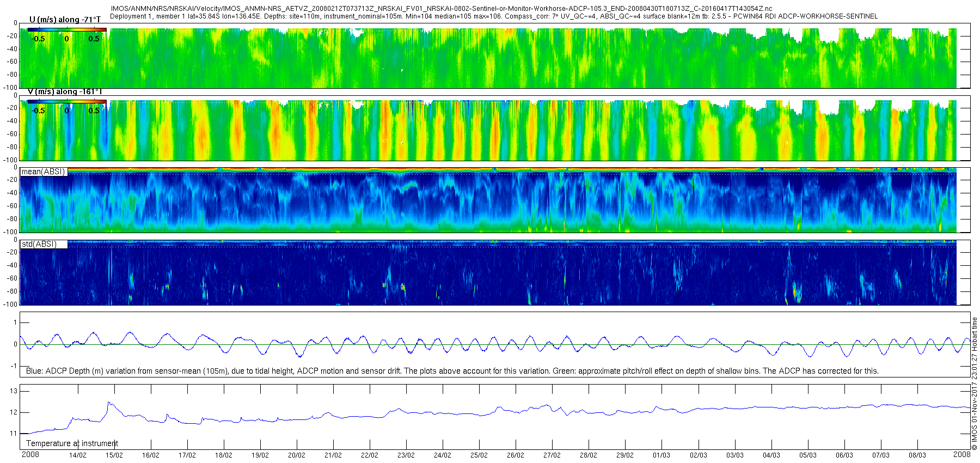Screen dimensions: 980x463
Task: Click the '03/03' date tick label
Action: click(735, 455)
